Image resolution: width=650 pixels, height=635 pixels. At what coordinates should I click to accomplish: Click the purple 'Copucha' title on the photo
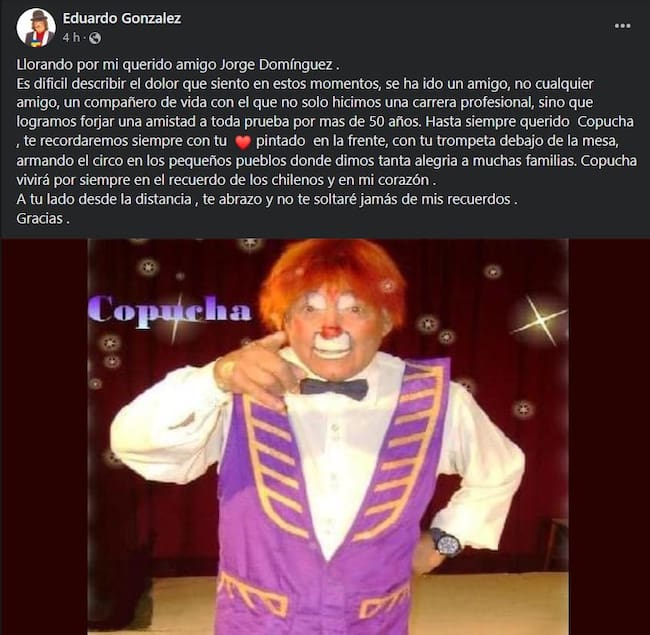coord(169,310)
